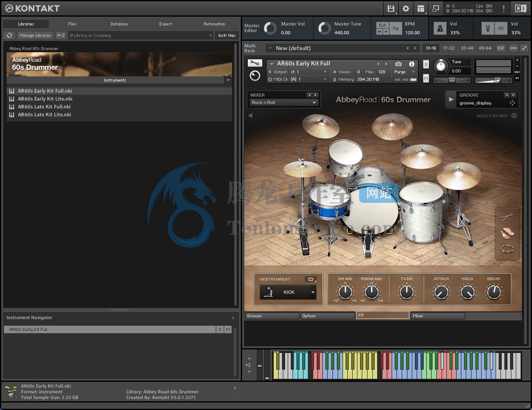The height and width of the screenshot is (410, 532).
Task: Switch to the Database tab
Action: pos(119,24)
